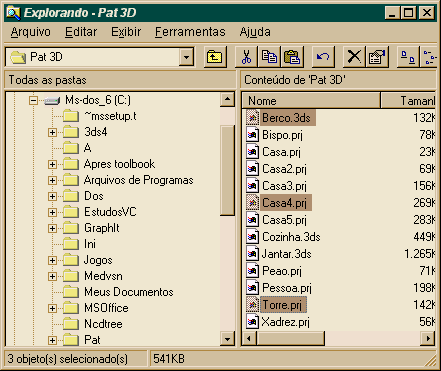Sort files by the Nome column header
The height and width of the screenshot is (371, 441).
(311, 101)
